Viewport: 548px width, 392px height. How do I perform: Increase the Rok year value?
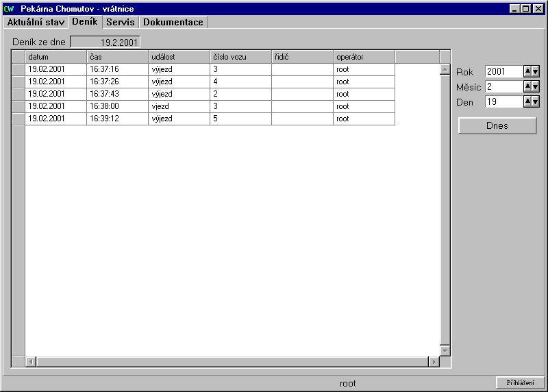[527, 71]
